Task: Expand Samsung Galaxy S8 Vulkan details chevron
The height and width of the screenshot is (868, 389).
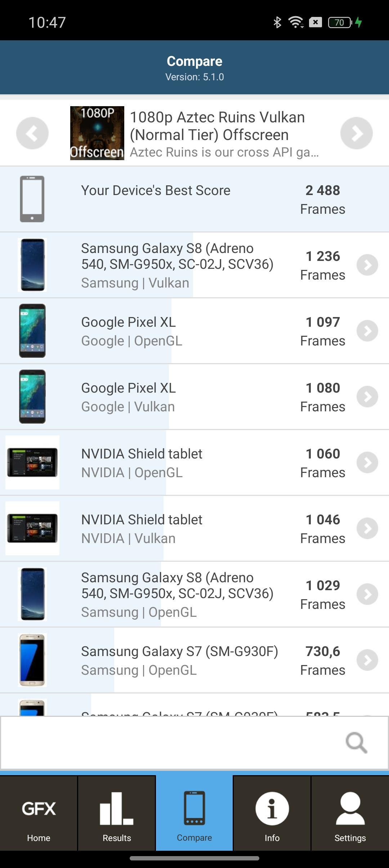Action: [x=367, y=265]
